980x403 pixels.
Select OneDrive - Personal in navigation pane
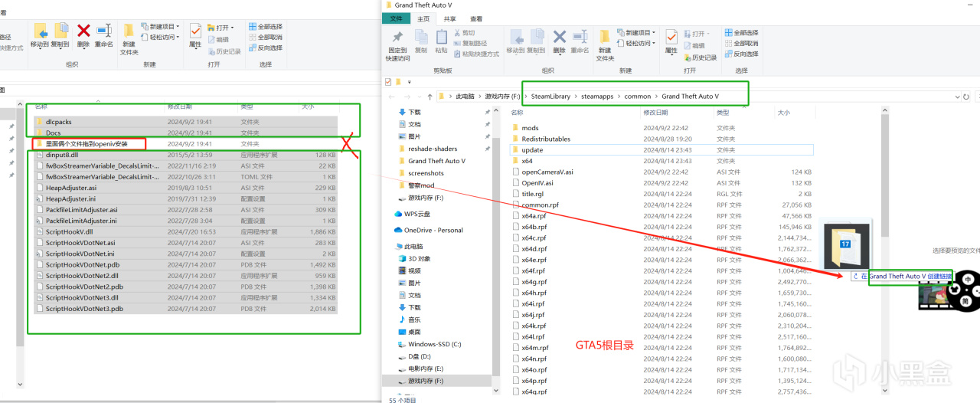(x=428, y=230)
